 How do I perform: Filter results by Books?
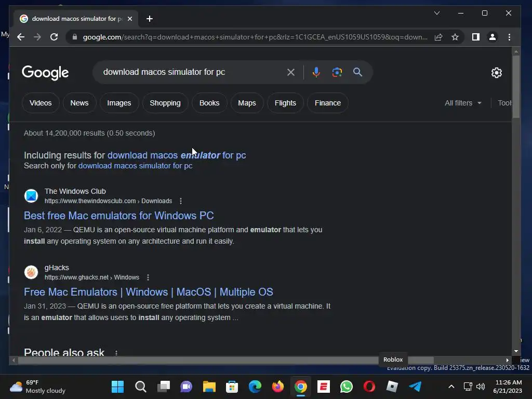click(x=209, y=103)
